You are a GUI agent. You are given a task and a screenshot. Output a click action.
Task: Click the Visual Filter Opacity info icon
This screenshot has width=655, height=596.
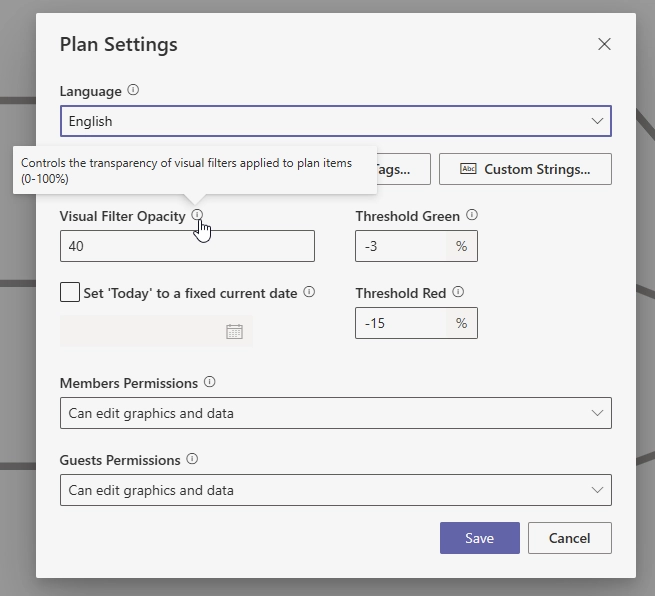197,215
